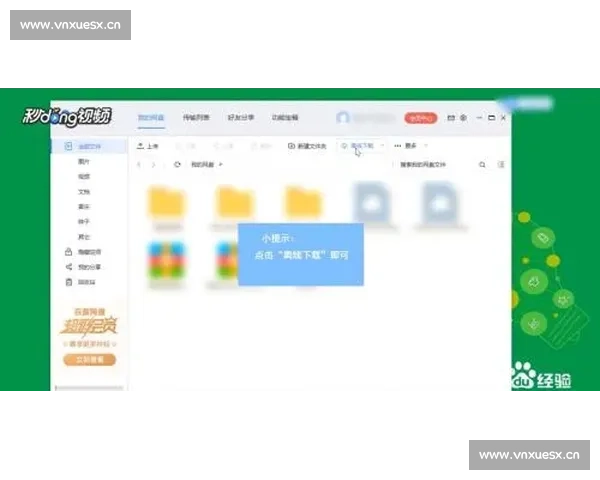
Task: Click the sidebar bottom capacity bar
Action: pos(89,388)
